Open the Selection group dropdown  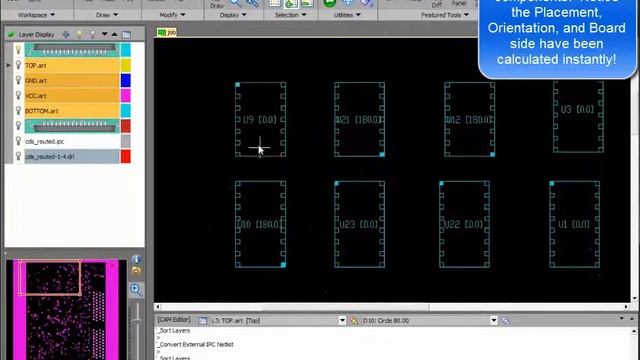coord(291,15)
